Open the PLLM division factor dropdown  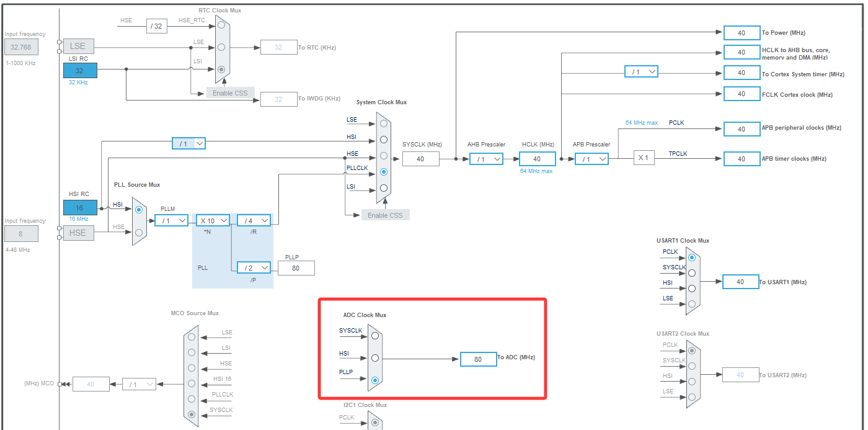click(x=171, y=220)
